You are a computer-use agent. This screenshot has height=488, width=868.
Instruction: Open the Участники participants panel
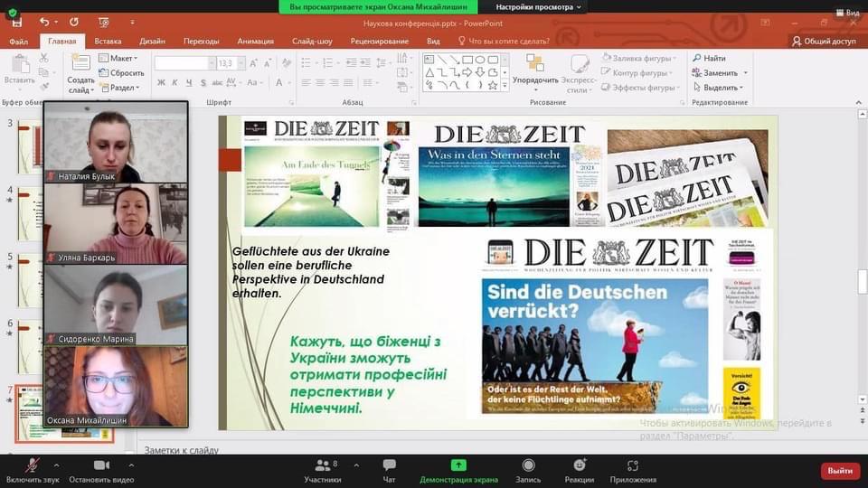click(x=322, y=465)
